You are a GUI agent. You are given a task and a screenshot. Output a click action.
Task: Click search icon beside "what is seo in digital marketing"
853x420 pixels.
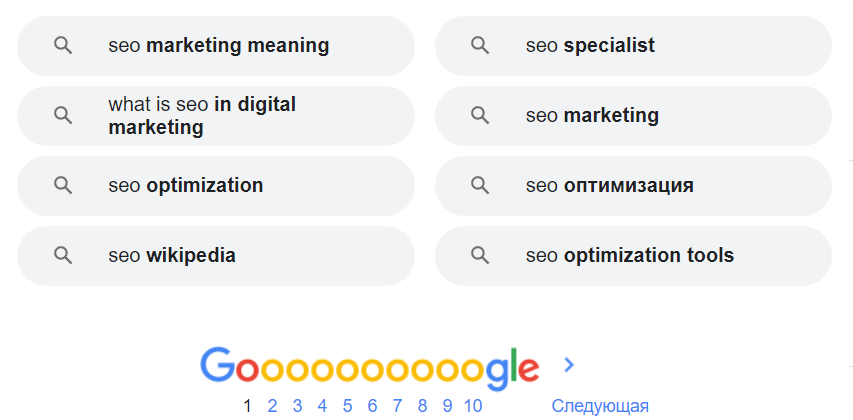pyautogui.click(x=63, y=116)
